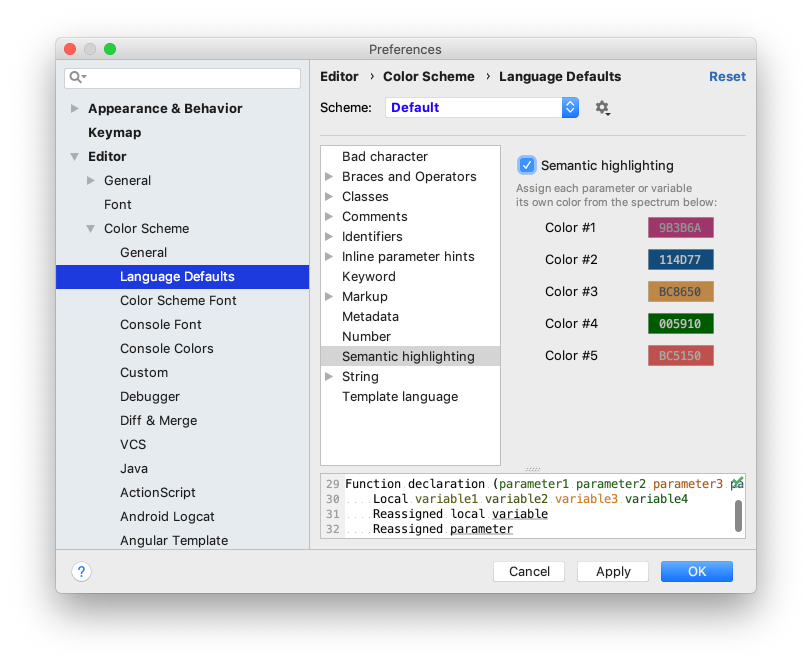The image size is (812, 667).
Task: Click the OK button
Action: click(696, 571)
